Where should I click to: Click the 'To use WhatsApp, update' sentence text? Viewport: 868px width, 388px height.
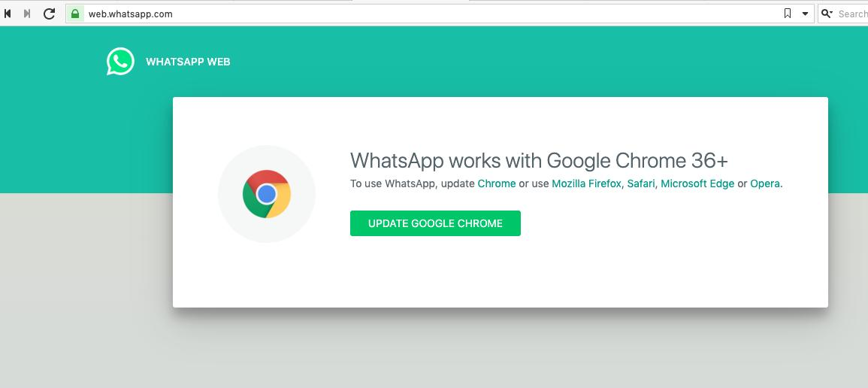tap(413, 183)
